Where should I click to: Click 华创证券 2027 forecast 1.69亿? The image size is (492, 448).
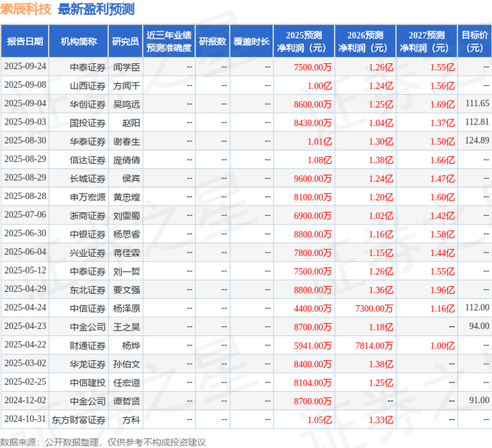coord(442,104)
